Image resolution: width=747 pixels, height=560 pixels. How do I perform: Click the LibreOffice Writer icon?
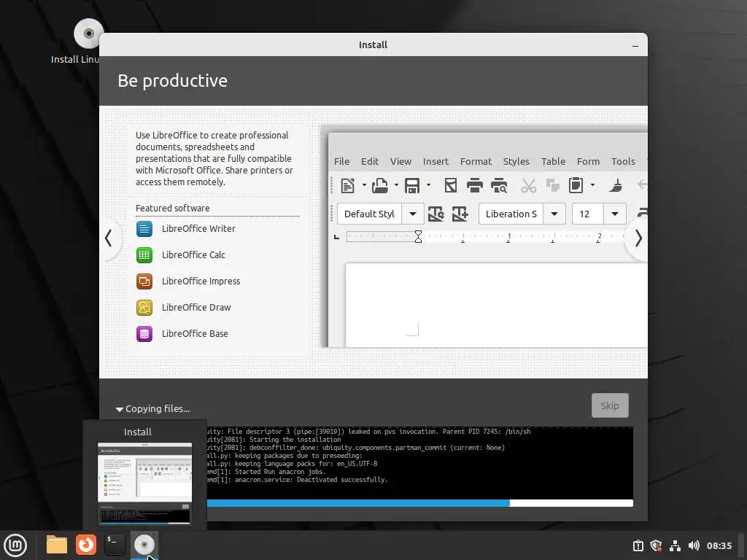pyautogui.click(x=144, y=229)
